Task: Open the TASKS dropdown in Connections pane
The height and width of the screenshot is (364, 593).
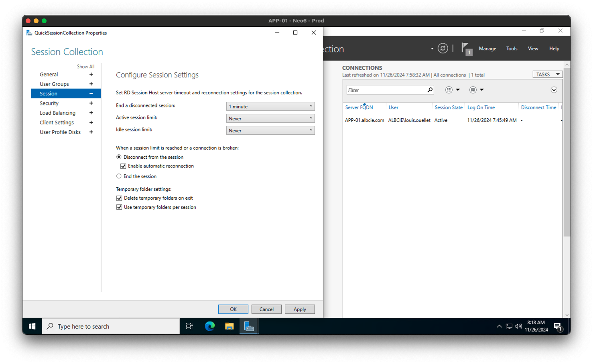Action: coord(547,74)
